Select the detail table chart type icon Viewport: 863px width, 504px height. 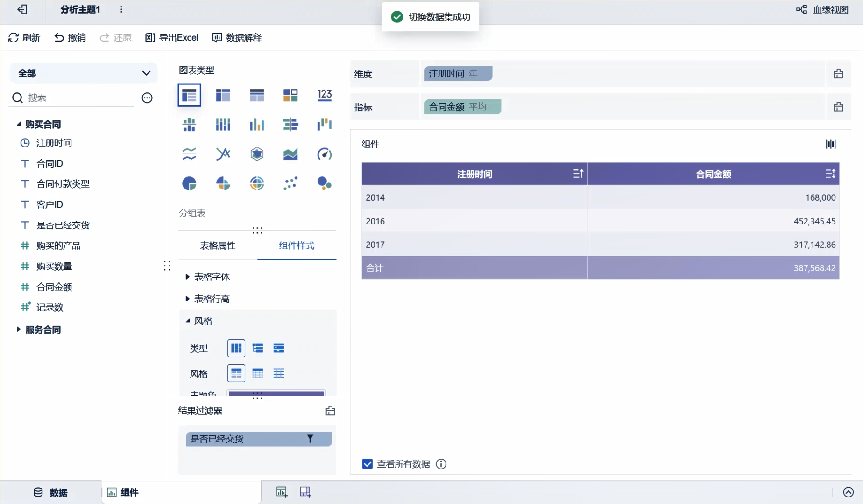click(257, 95)
